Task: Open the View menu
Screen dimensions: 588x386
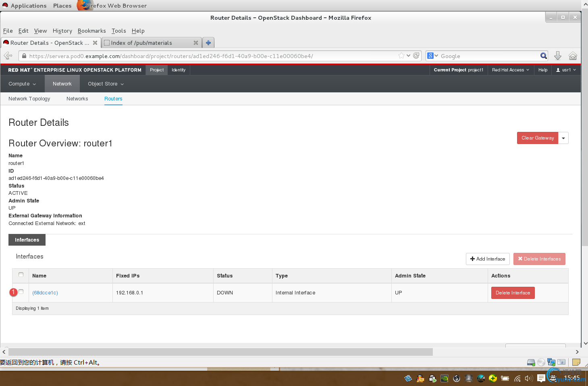Action: tap(40, 31)
